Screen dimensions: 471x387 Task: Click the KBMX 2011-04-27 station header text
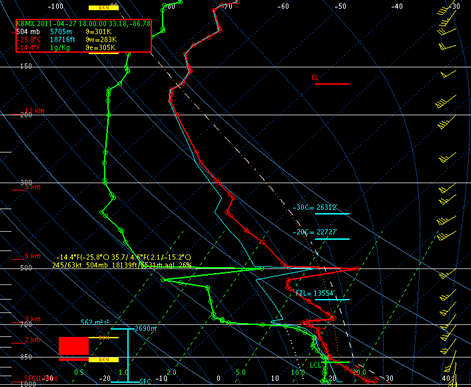pos(83,24)
